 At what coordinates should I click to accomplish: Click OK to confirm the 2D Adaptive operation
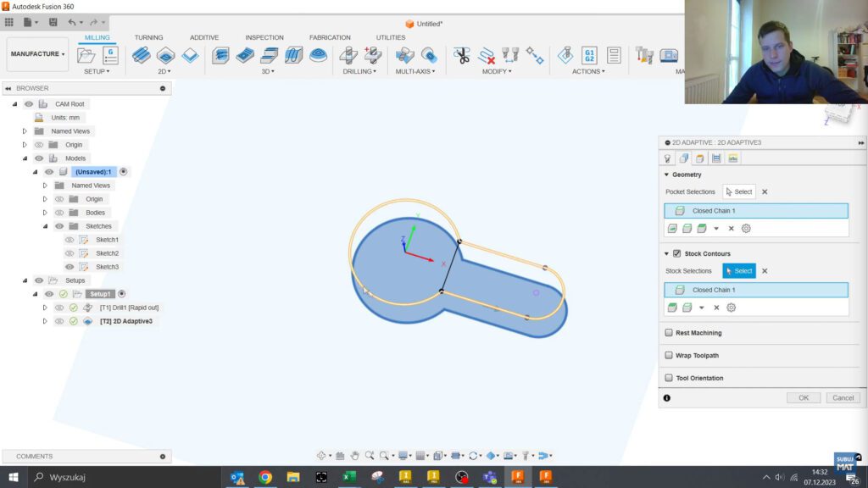coord(803,397)
